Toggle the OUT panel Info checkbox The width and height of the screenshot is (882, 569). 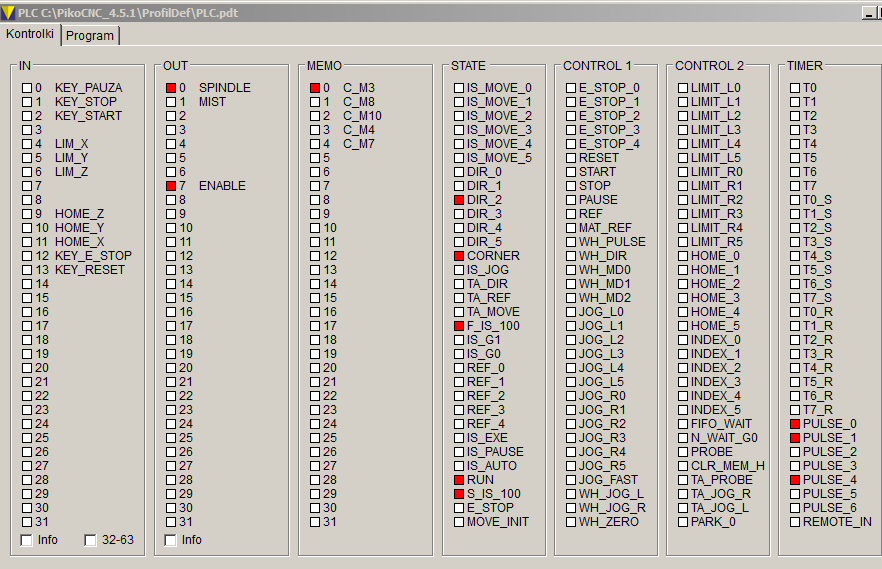(170, 540)
